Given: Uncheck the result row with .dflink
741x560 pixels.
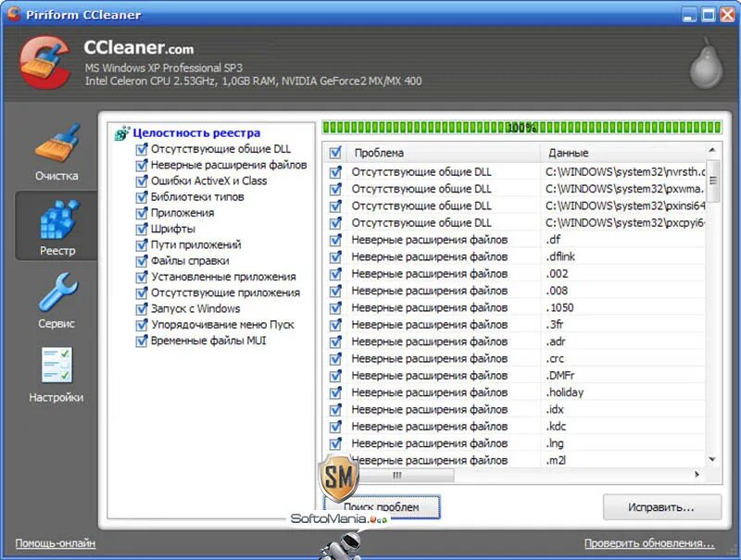Looking at the screenshot, I should (x=335, y=257).
